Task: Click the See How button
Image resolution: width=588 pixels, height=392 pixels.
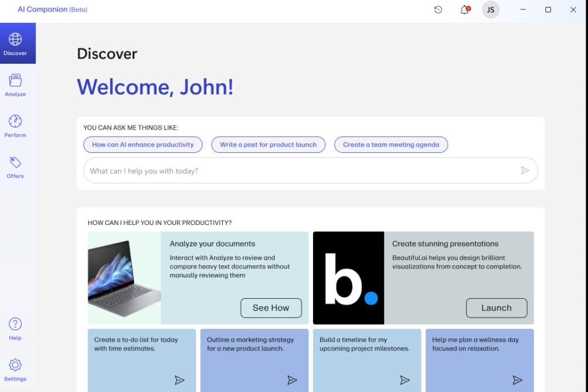Action: point(271,308)
